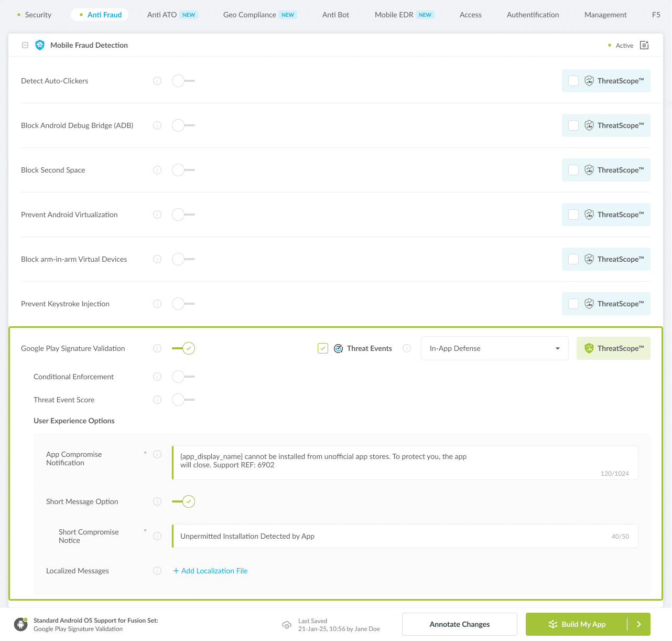This screenshot has width=672, height=641.
Task: Expand the Build My App chevron options
Action: point(639,624)
